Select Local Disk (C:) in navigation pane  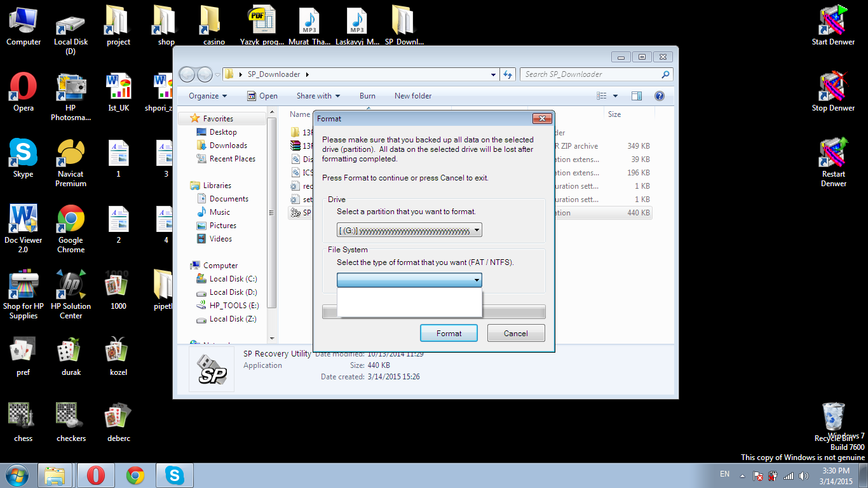[x=233, y=279]
